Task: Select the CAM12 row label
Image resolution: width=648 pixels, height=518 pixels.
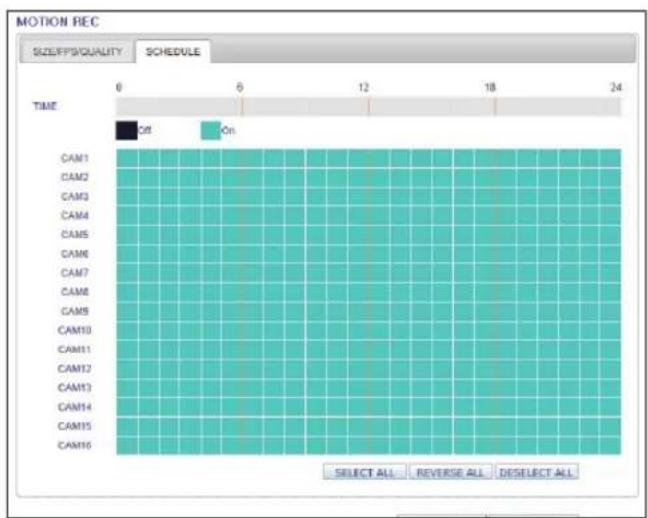Action: [74, 368]
